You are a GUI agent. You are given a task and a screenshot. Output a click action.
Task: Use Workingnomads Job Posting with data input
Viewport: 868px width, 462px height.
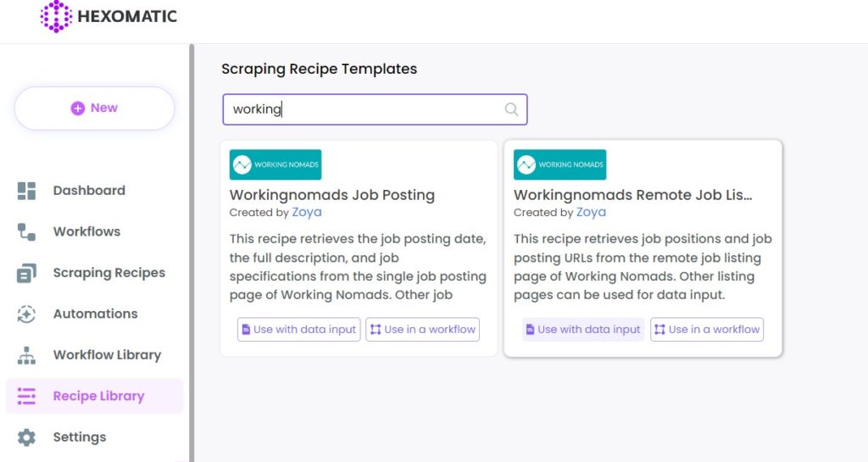click(x=299, y=330)
